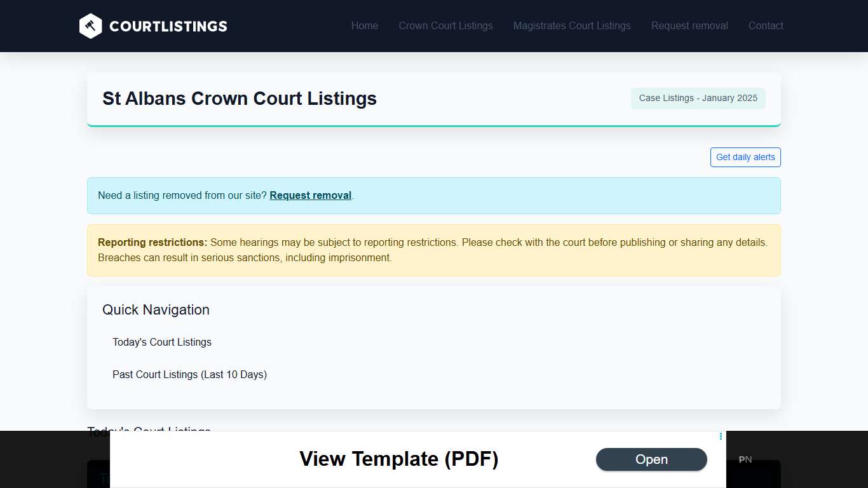The width and height of the screenshot is (868, 488).
Task: Select Home in the navigation bar
Action: (x=364, y=26)
